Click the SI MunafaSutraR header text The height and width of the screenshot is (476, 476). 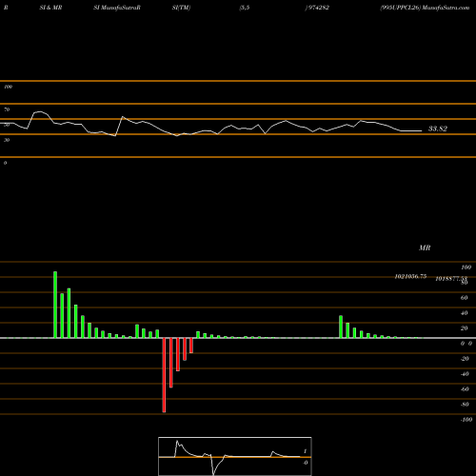pos(117,8)
